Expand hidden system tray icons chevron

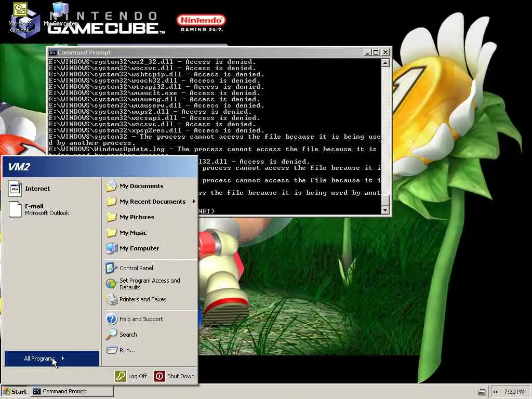[496, 392]
